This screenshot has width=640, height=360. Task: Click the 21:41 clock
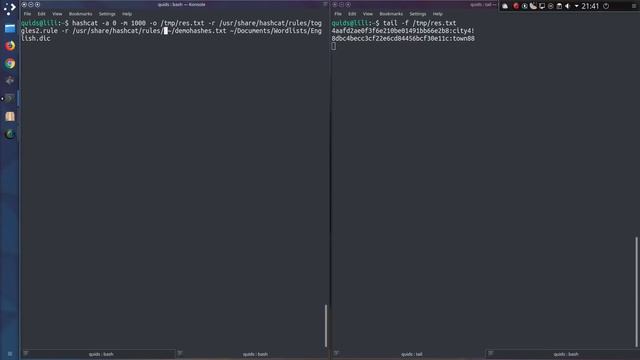point(590,6)
